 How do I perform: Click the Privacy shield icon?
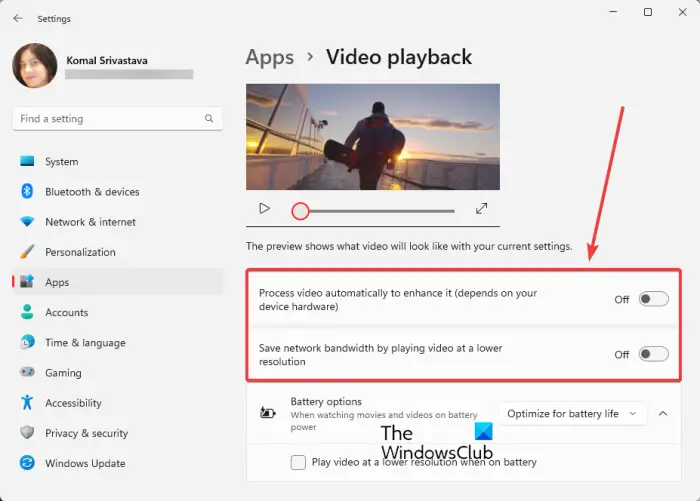[27, 432]
